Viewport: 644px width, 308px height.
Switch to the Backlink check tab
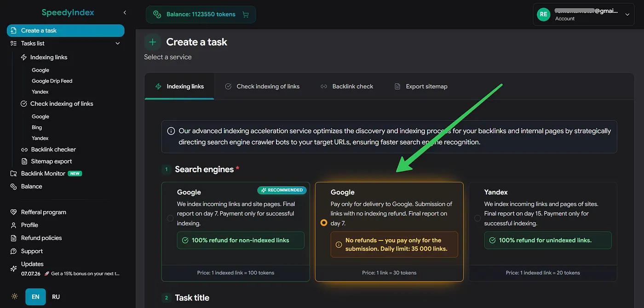[x=347, y=86]
